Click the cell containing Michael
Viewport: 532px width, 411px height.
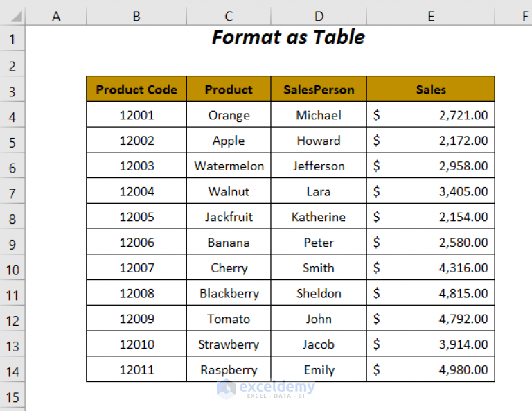pos(319,115)
